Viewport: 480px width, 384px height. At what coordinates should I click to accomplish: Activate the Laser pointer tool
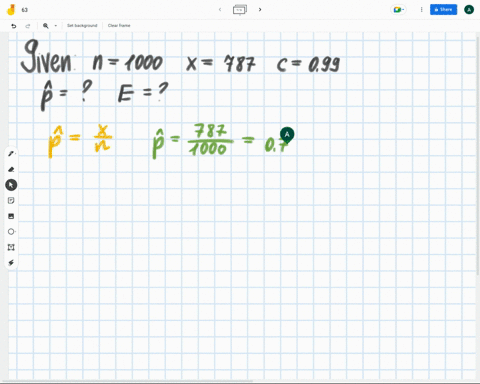point(11,263)
